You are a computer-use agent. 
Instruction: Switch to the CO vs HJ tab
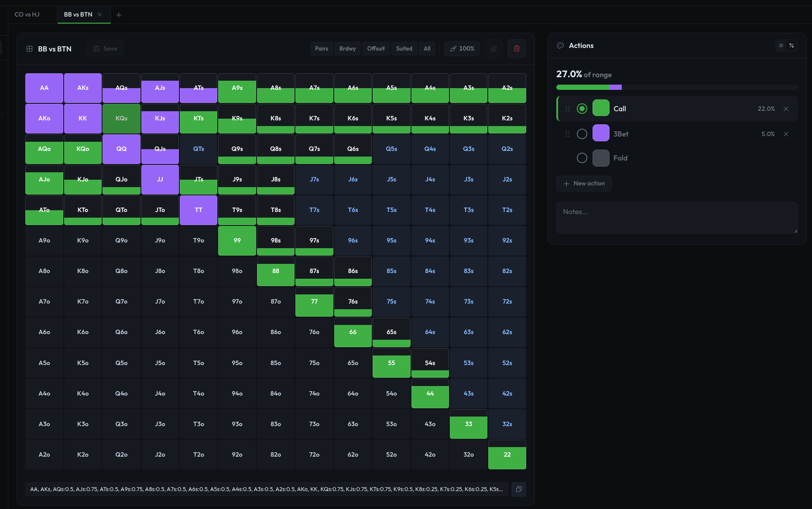(27, 14)
